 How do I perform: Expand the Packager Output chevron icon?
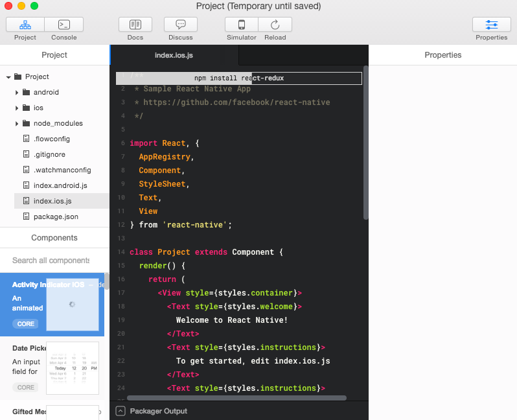121,411
